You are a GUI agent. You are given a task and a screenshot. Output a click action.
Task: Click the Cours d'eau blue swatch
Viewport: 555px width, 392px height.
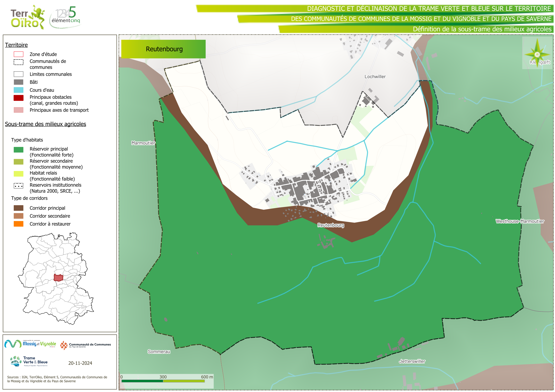19,90
